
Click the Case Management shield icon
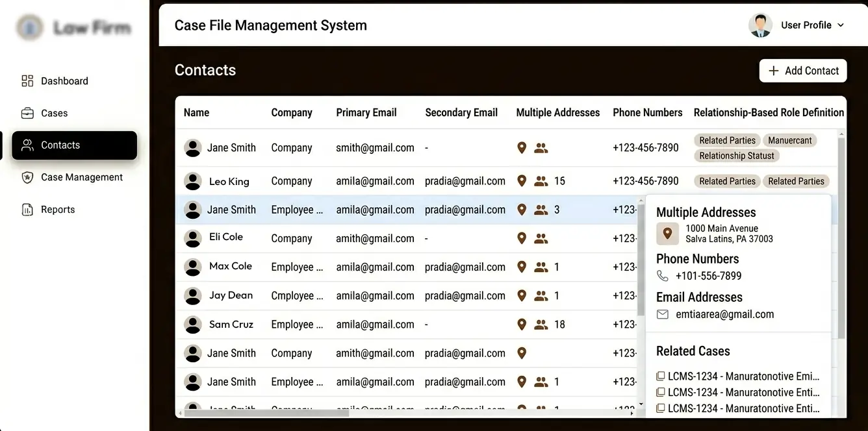[x=27, y=177]
